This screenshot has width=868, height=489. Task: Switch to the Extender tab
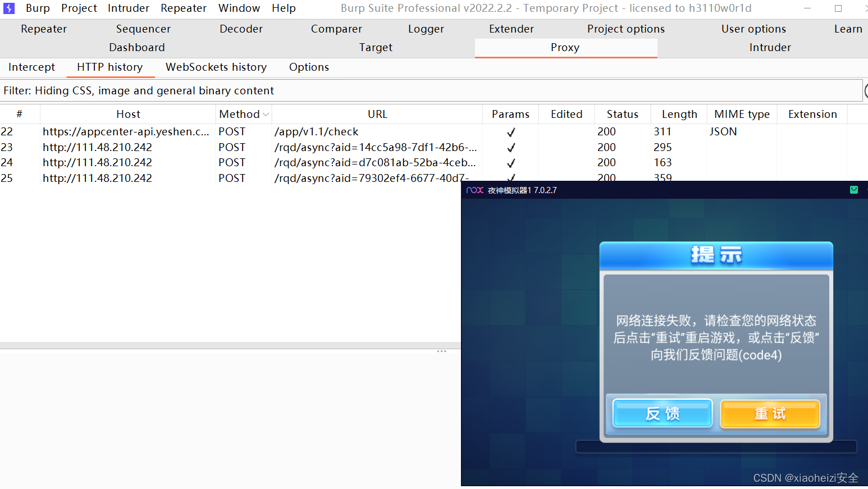511,29
